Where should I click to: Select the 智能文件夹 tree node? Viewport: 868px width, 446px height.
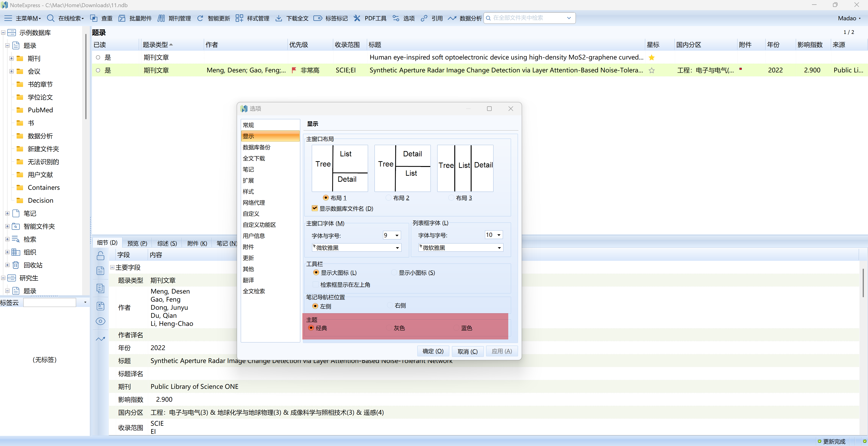coord(39,226)
